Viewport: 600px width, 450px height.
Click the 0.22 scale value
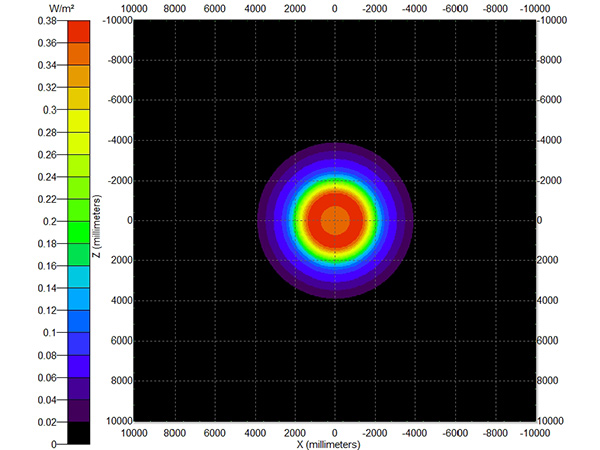pyautogui.click(x=47, y=199)
